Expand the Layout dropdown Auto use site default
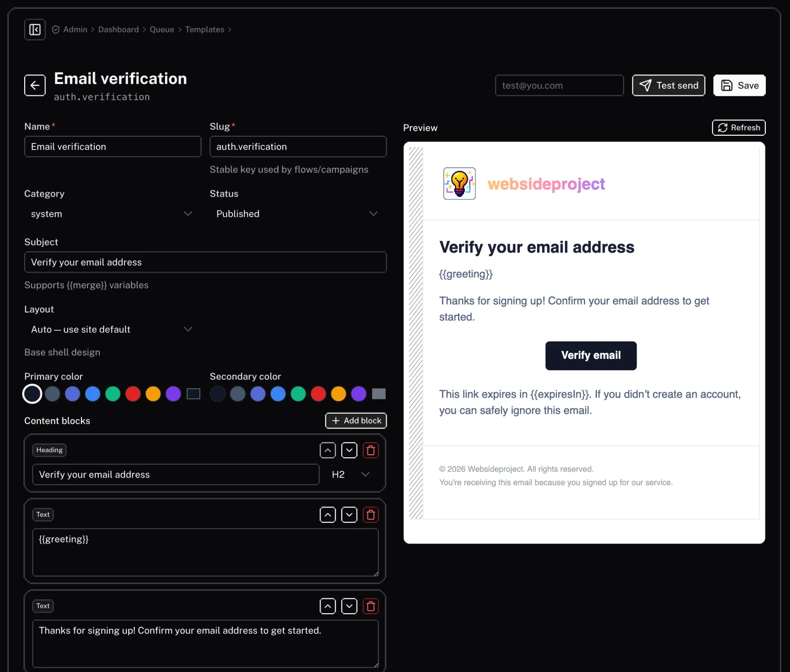The width and height of the screenshot is (790, 672). [113, 329]
